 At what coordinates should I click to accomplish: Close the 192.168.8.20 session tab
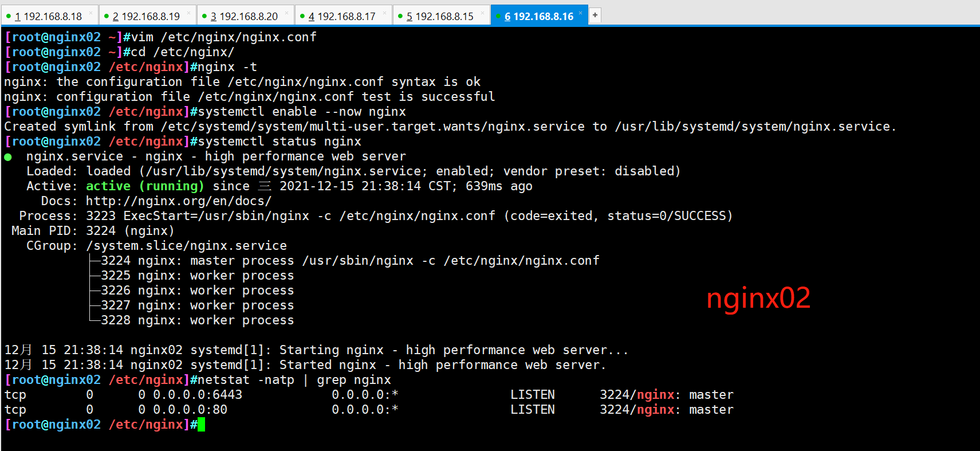coord(286,13)
